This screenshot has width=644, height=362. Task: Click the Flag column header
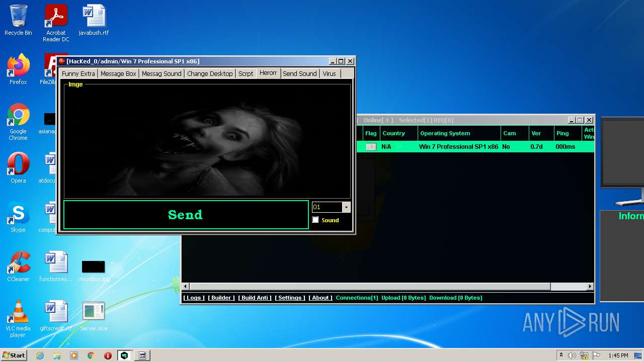[371, 133]
